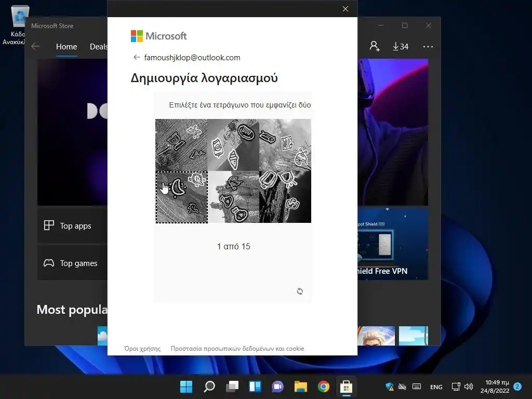Close the Microsoft account dialog
The height and width of the screenshot is (399, 532).
(345, 9)
